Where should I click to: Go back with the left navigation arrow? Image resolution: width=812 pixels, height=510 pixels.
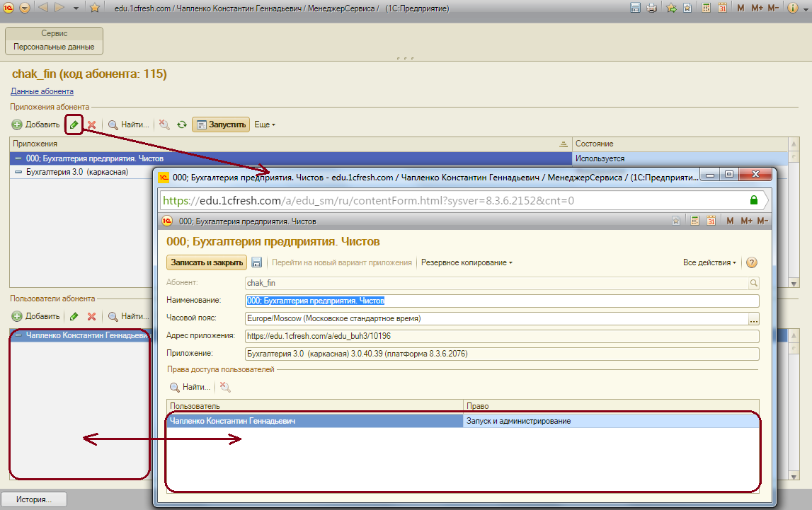click(x=43, y=7)
